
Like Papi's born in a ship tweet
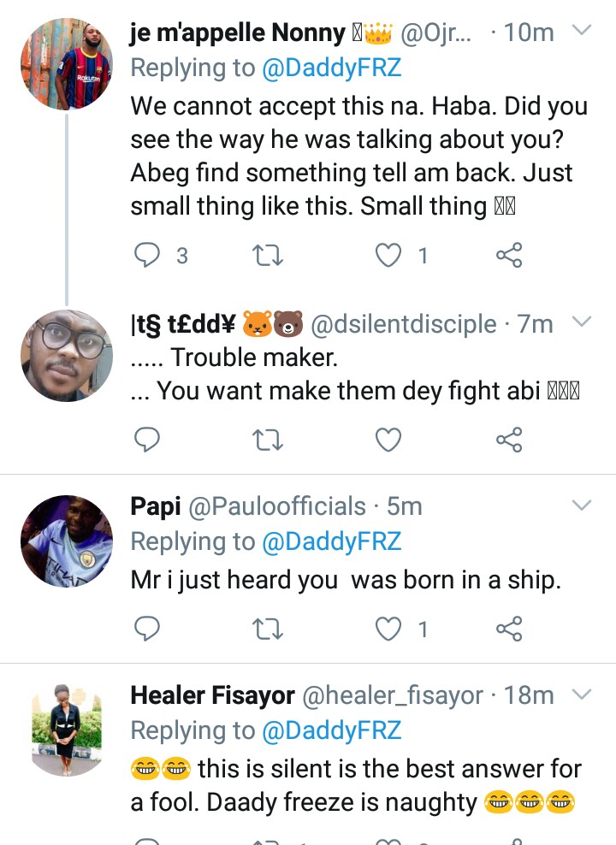pyautogui.click(x=389, y=629)
